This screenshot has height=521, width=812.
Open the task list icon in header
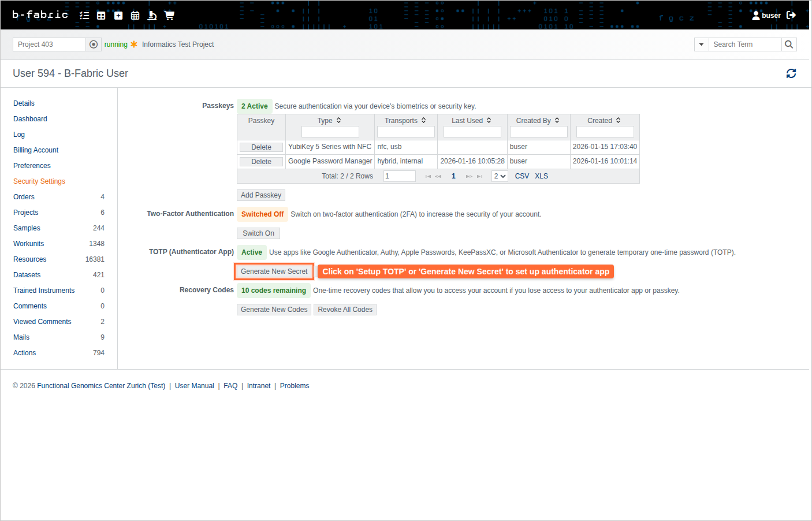[x=84, y=16]
